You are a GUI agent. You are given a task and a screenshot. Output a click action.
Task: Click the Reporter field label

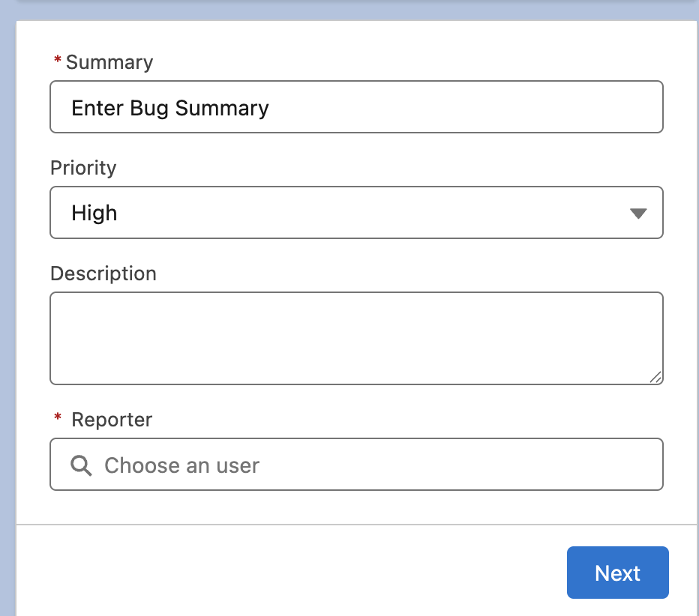112,420
